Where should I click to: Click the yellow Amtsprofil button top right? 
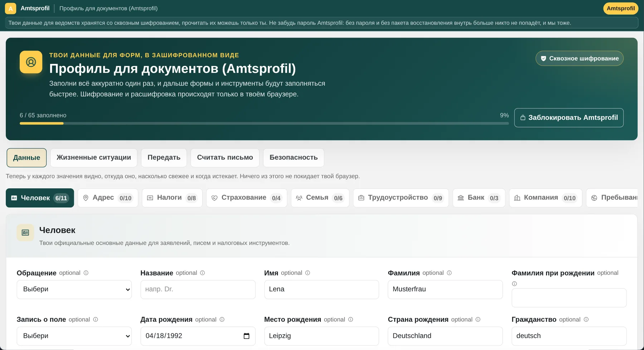(621, 8)
